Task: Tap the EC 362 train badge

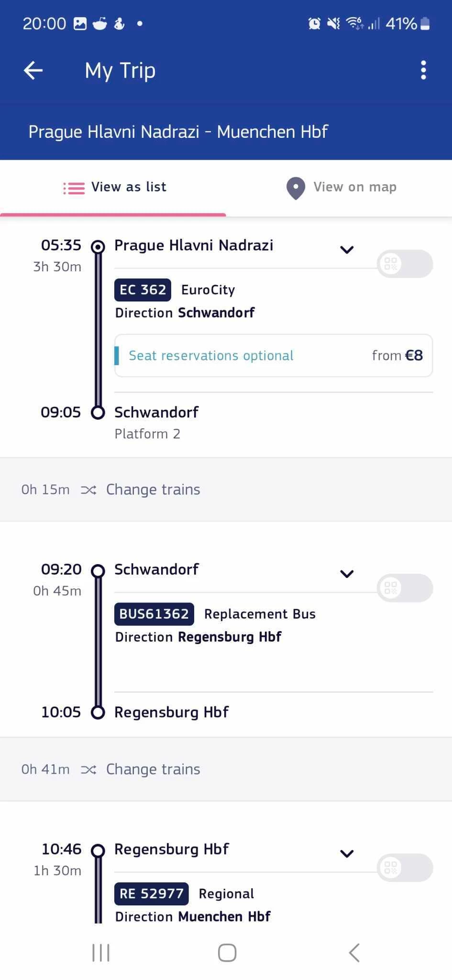Action: 143,290
